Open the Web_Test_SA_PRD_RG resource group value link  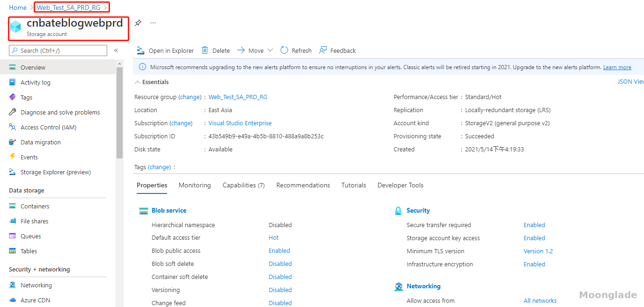click(238, 97)
